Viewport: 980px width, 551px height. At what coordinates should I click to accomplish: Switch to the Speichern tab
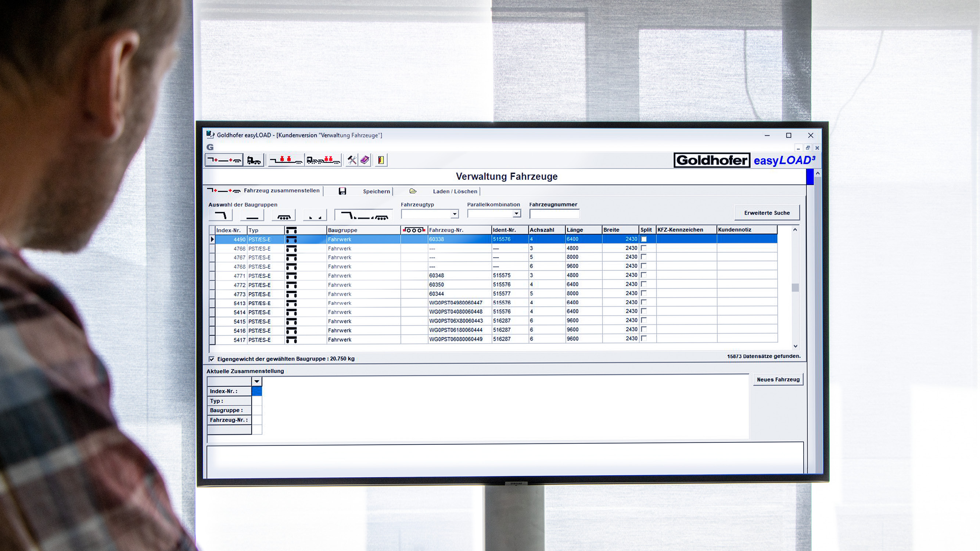376,191
